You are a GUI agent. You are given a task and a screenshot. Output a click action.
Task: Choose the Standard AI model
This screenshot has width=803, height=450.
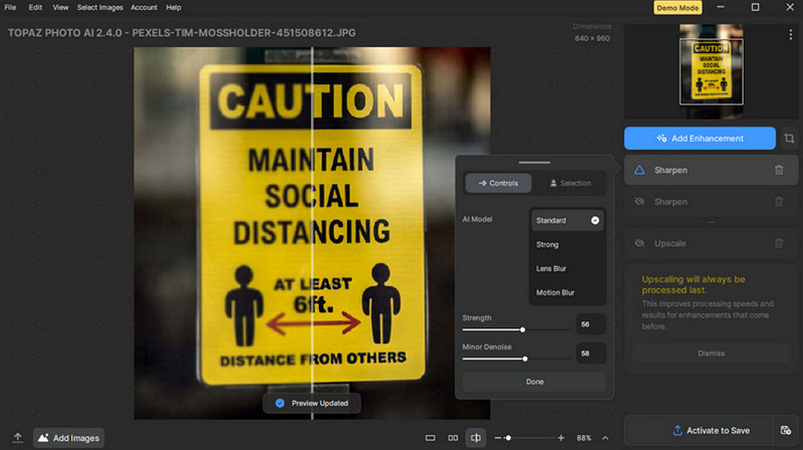[567, 220]
